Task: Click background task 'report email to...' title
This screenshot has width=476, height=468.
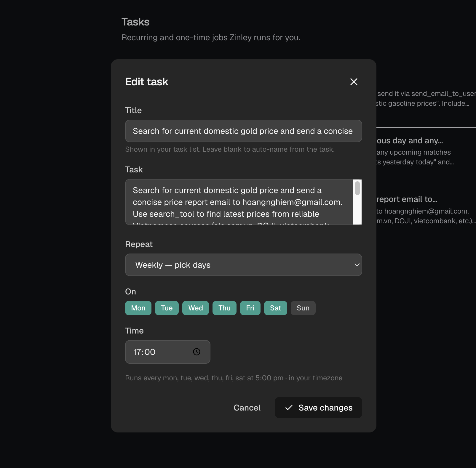Action: 407,199
